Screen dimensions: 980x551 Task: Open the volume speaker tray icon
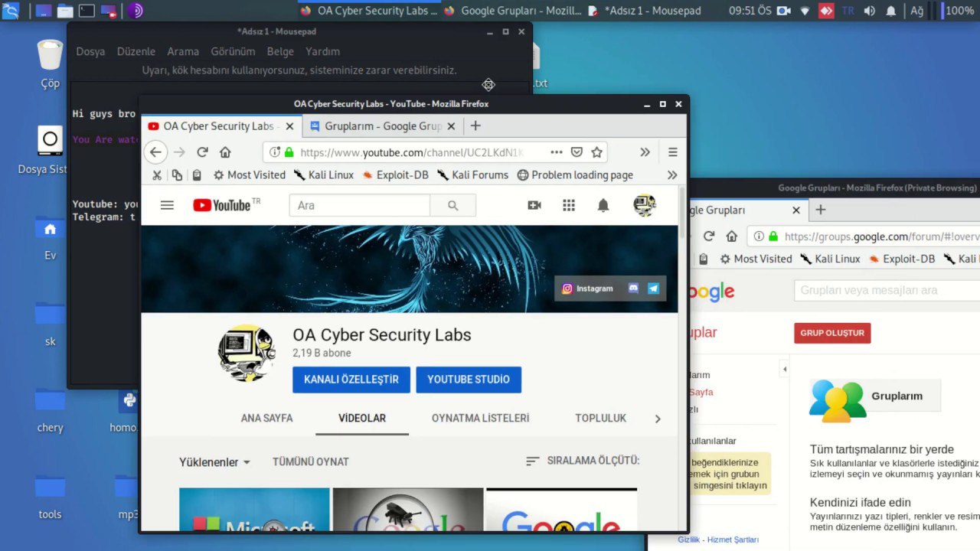click(869, 11)
